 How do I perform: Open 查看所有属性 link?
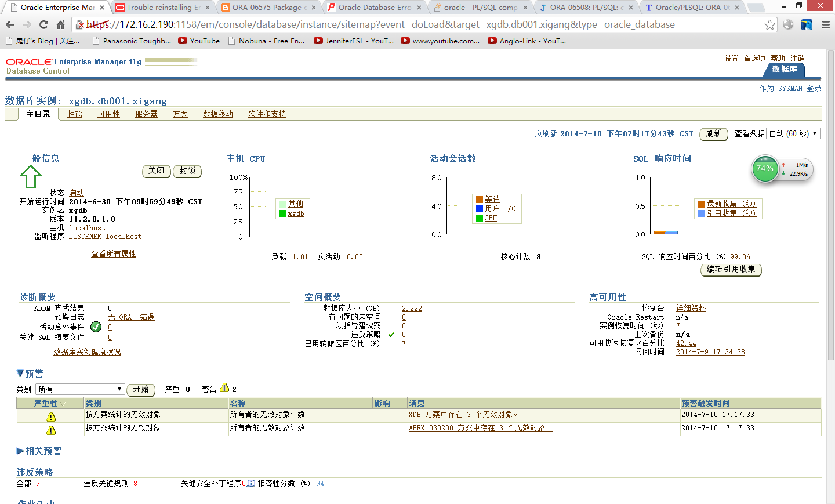tap(114, 254)
